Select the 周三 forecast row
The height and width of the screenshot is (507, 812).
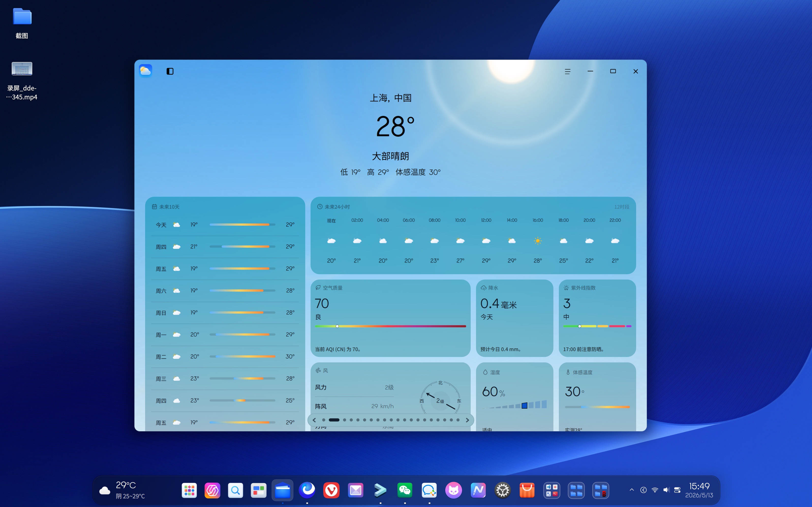point(225,379)
